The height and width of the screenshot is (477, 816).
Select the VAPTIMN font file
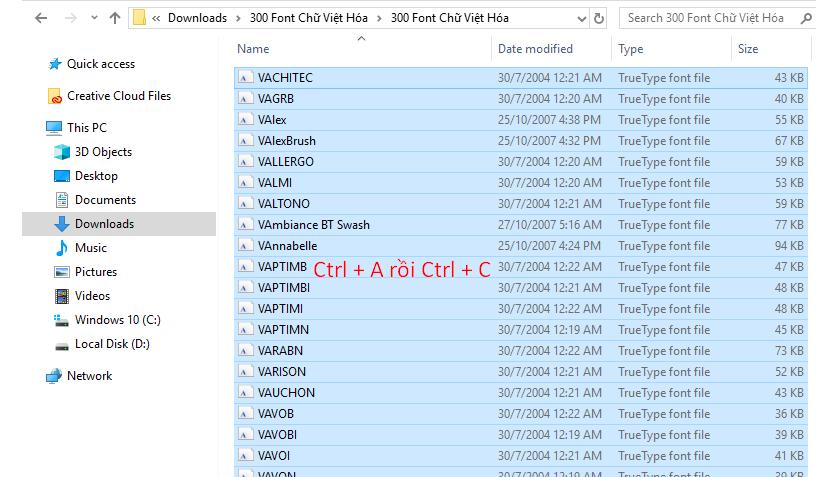[520, 330]
